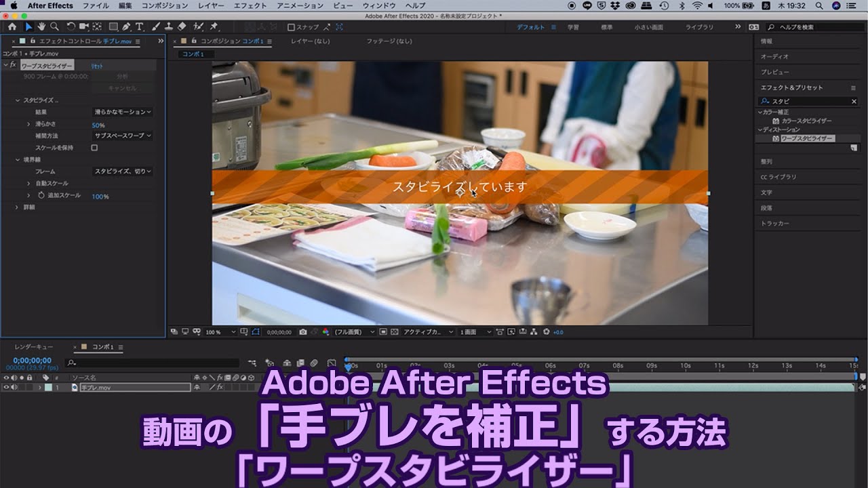Clear the スタビ effects search field
The image size is (868, 488).
coord(854,101)
